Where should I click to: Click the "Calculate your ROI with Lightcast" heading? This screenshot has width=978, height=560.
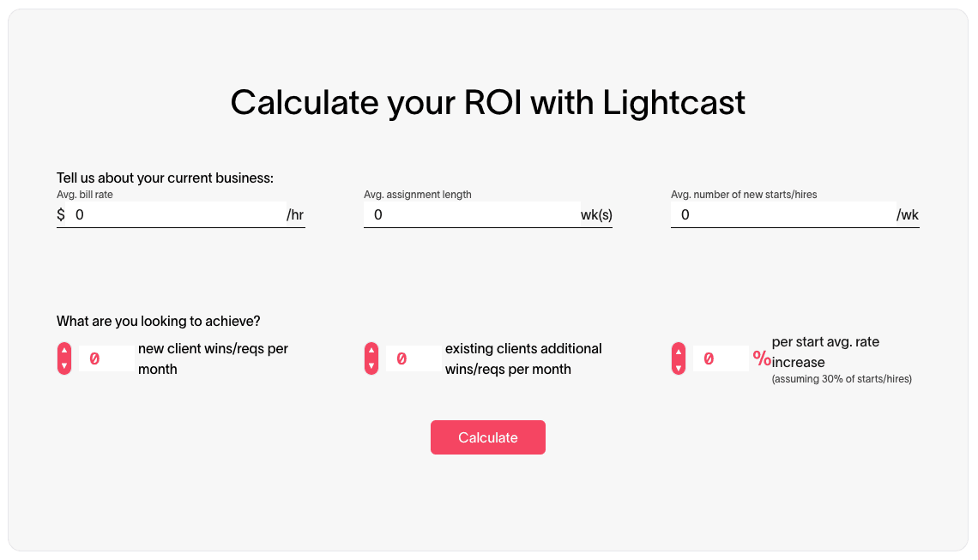click(x=488, y=103)
